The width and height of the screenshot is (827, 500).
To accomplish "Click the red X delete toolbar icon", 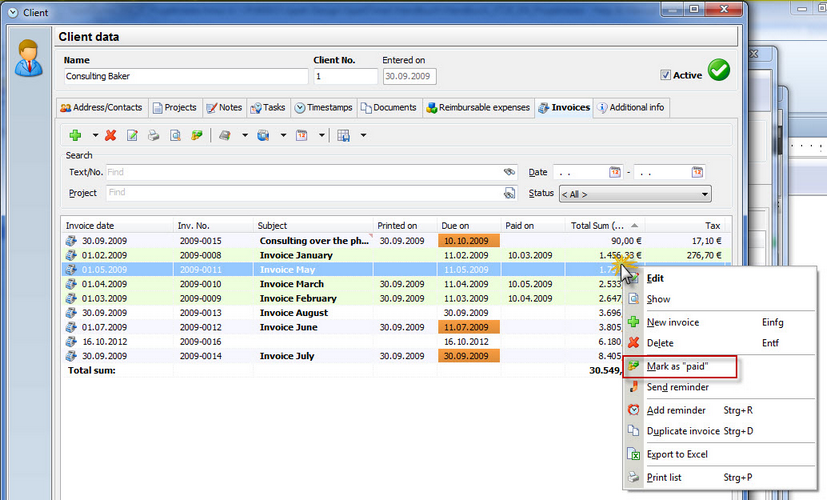I will click(x=110, y=136).
